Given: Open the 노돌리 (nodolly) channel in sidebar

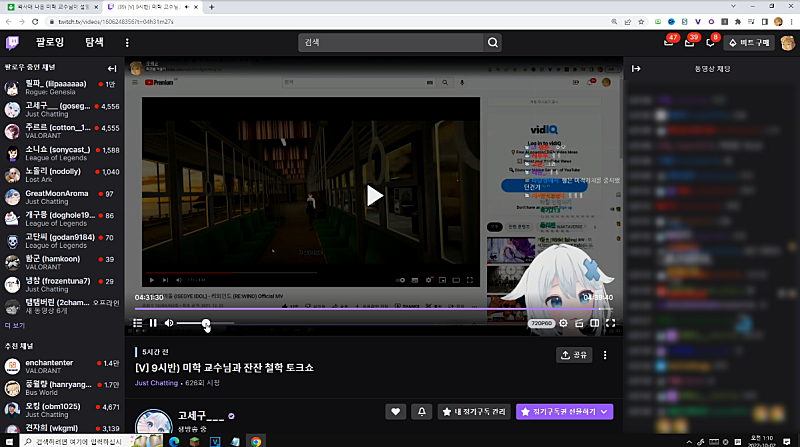Looking at the screenshot, I should [62, 175].
